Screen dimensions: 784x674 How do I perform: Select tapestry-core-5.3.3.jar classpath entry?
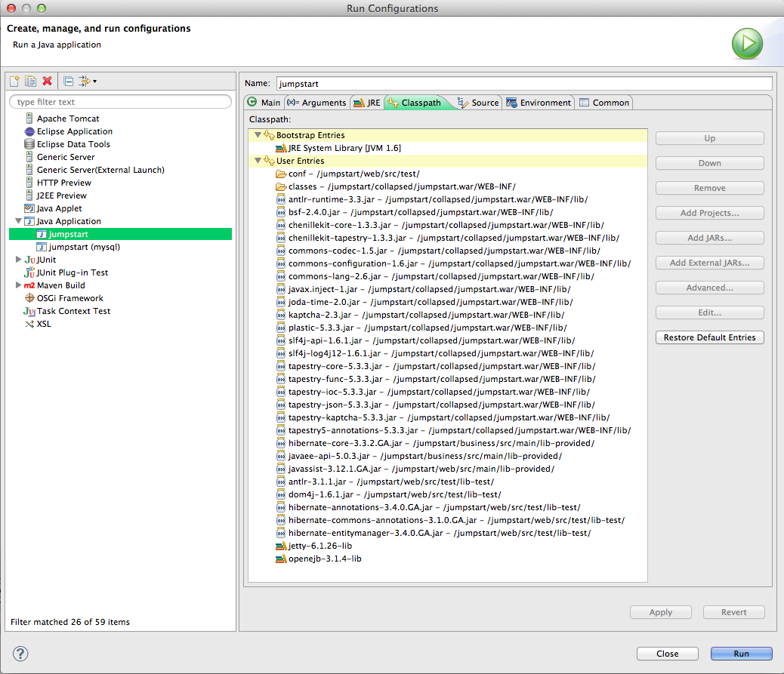tap(442, 366)
